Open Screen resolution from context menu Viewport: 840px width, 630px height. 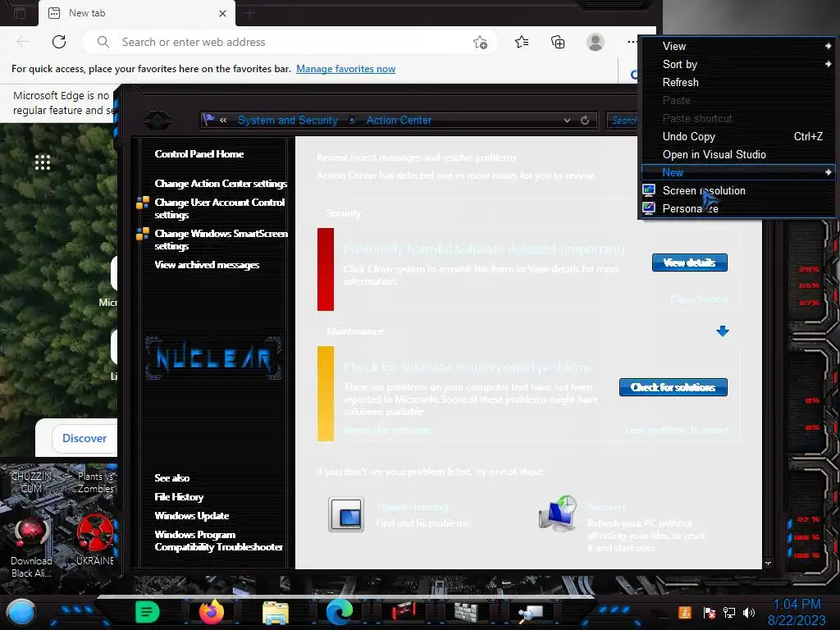click(737, 190)
